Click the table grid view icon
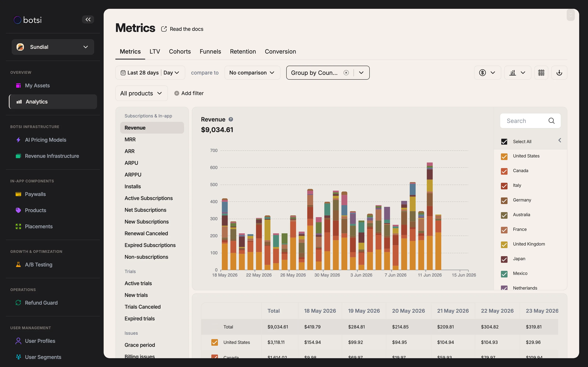Screen dimensions: 588x367 click(x=541, y=73)
